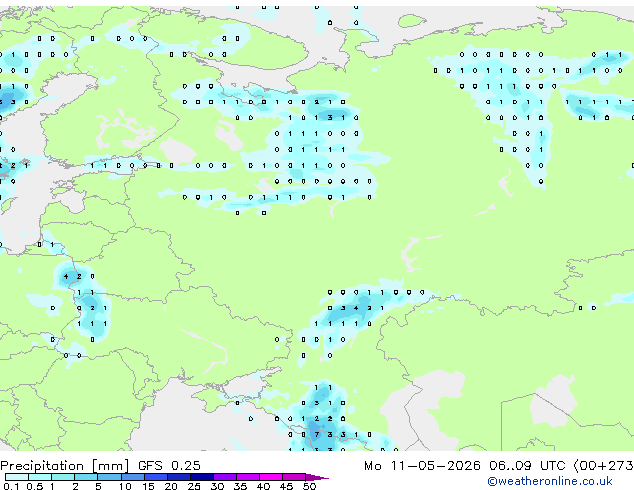
Task: Click the Mo 11-05-2026 date label
Action: pyautogui.click(x=422, y=466)
